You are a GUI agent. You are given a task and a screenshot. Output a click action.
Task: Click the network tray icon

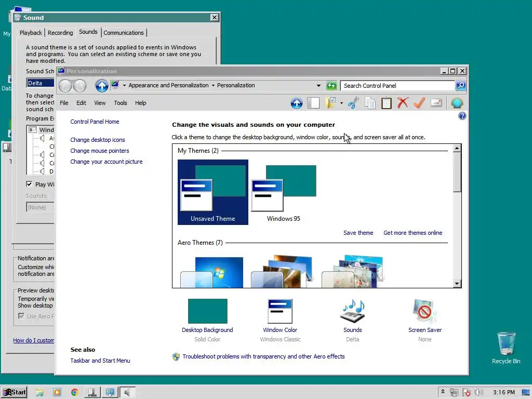(454, 393)
